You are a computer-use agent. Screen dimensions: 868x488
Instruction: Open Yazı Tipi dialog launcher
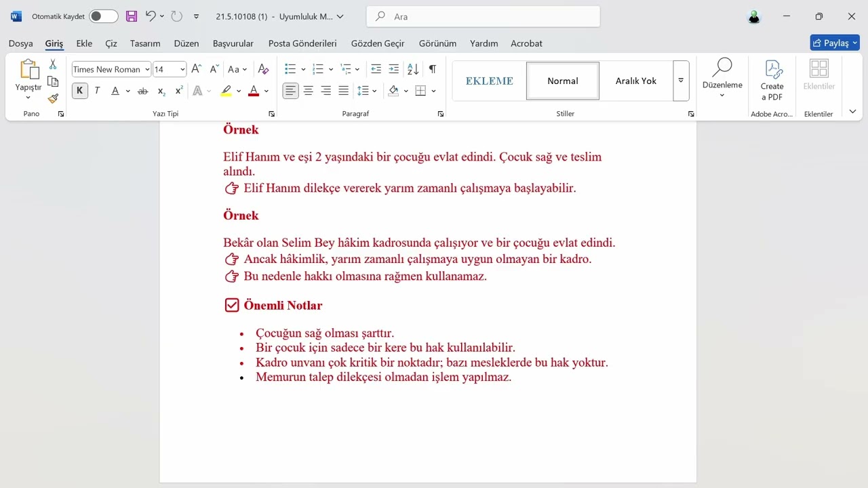pyautogui.click(x=272, y=114)
